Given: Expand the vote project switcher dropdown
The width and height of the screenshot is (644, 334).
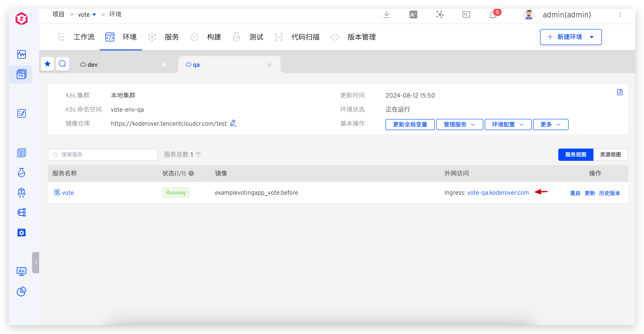Looking at the screenshot, I should pos(95,14).
